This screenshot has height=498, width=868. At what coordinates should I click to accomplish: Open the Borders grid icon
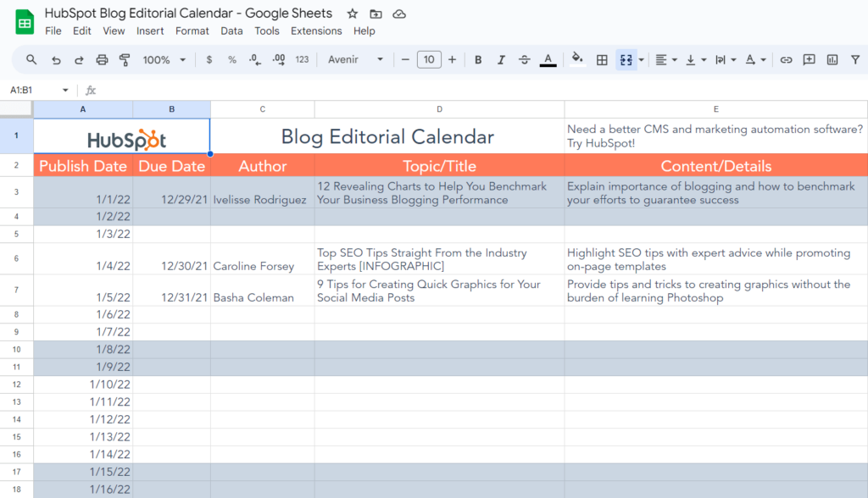coord(602,60)
